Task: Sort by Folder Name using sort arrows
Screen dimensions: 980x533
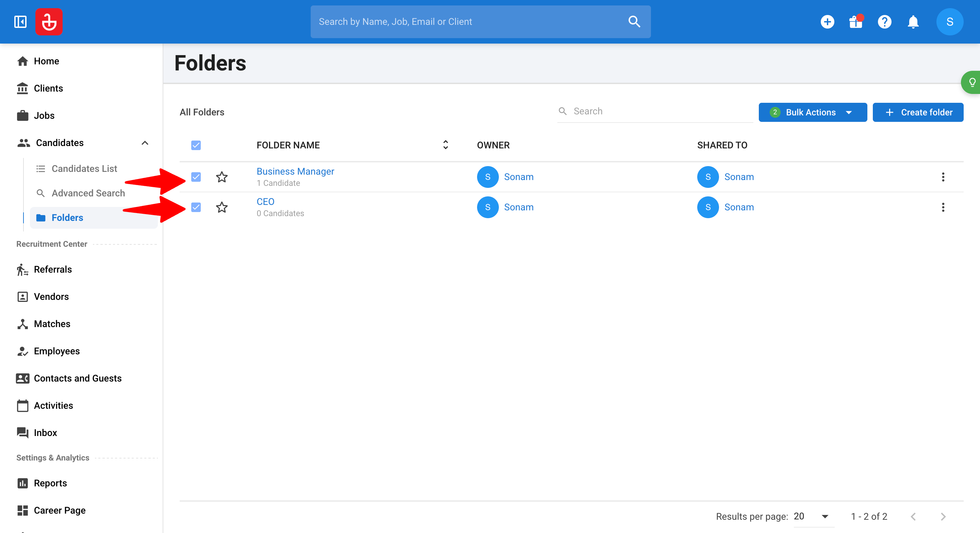Action: [445, 145]
